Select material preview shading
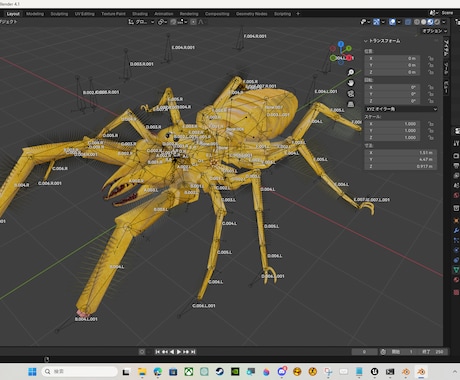460x380 pixels. (430, 22)
